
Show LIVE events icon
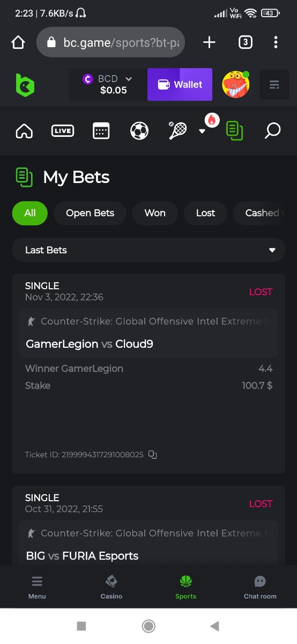click(63, 130)
